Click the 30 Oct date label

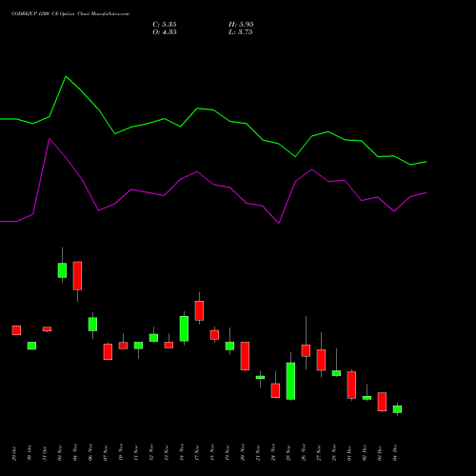(30, 453)
